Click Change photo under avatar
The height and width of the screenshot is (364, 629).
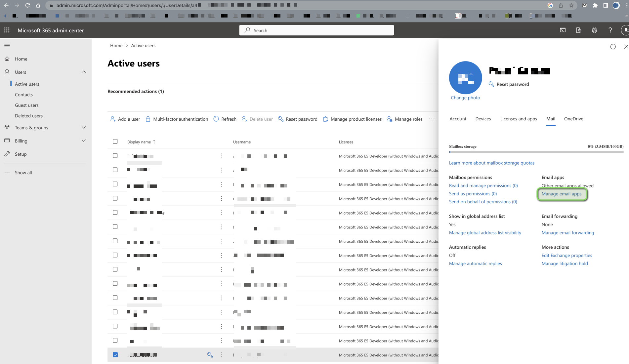(x=465, y=98)
